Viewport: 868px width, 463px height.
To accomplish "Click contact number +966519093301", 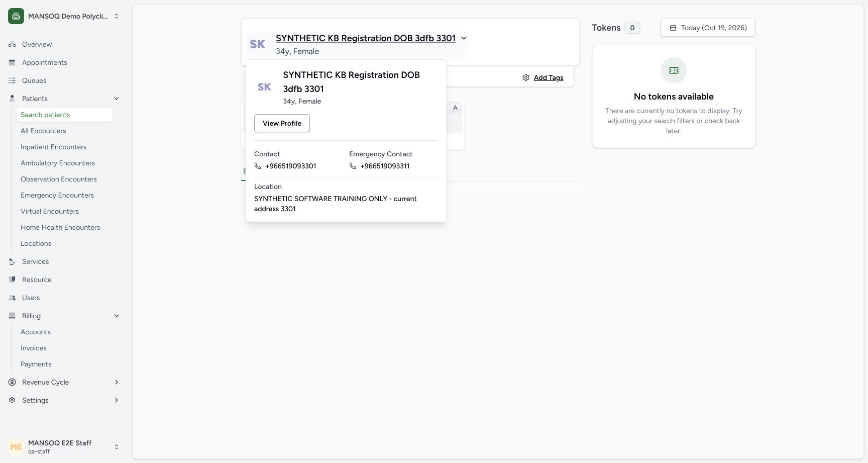I will tap(291, 166).
